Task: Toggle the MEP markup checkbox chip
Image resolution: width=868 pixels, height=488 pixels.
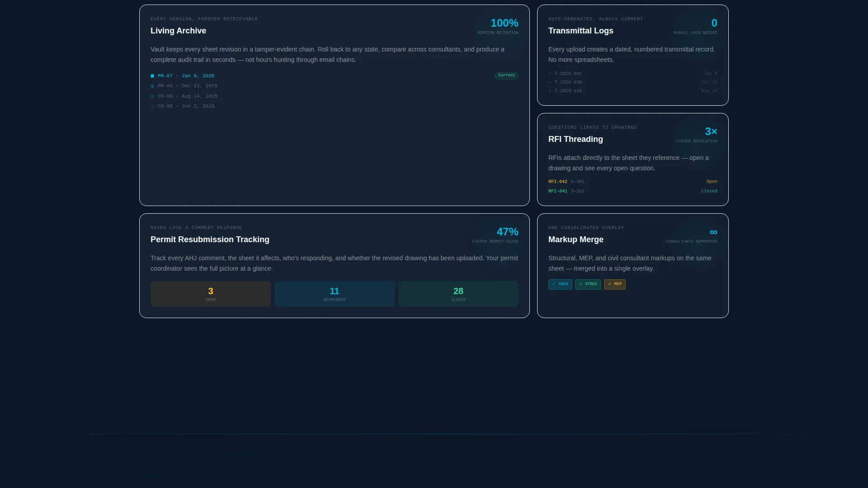Action: pyautogui.click(x=614, y=284)
